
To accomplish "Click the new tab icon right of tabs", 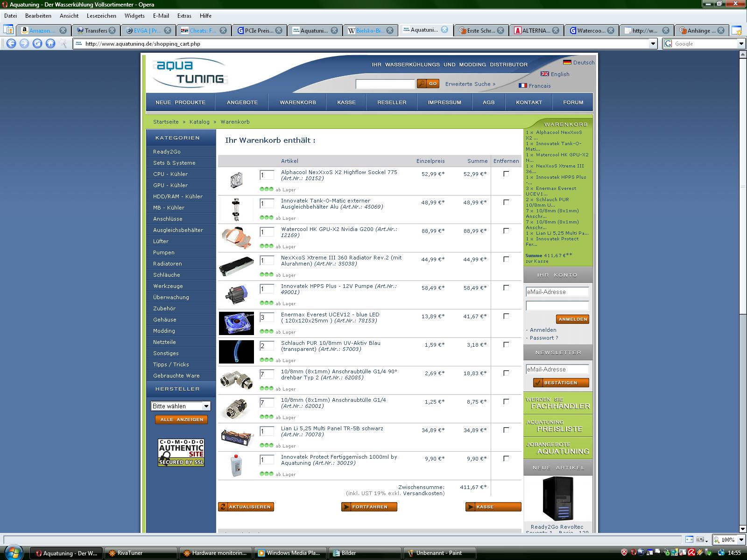I will pyautogui.click(x=736, y=31).
